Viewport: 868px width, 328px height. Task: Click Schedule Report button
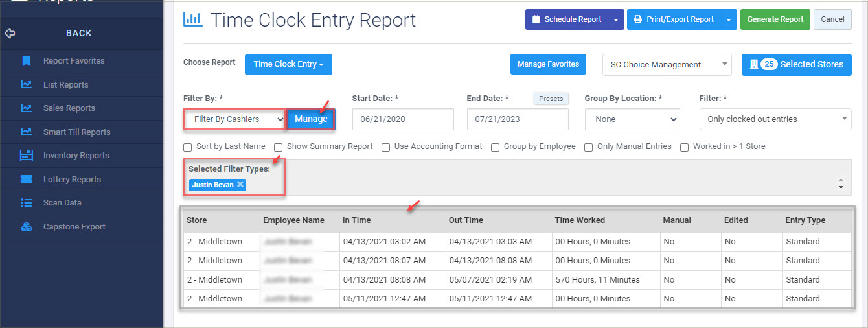[x=567, y=19]
